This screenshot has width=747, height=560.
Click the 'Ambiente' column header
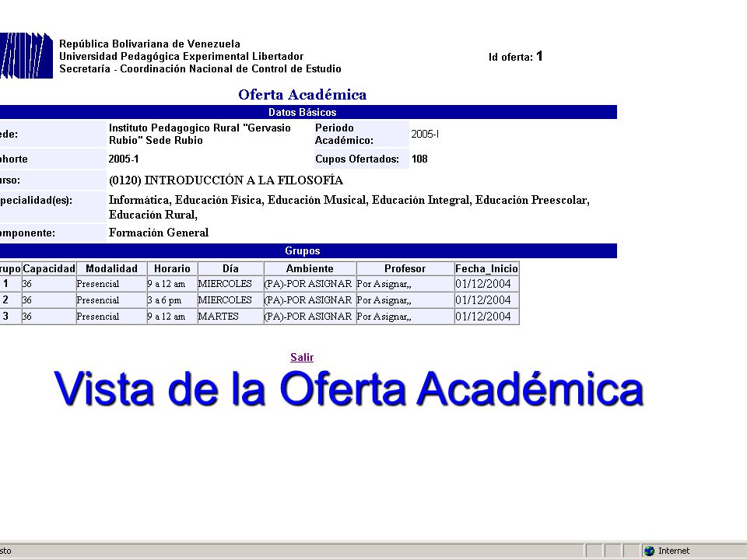[x=310, y=268]
